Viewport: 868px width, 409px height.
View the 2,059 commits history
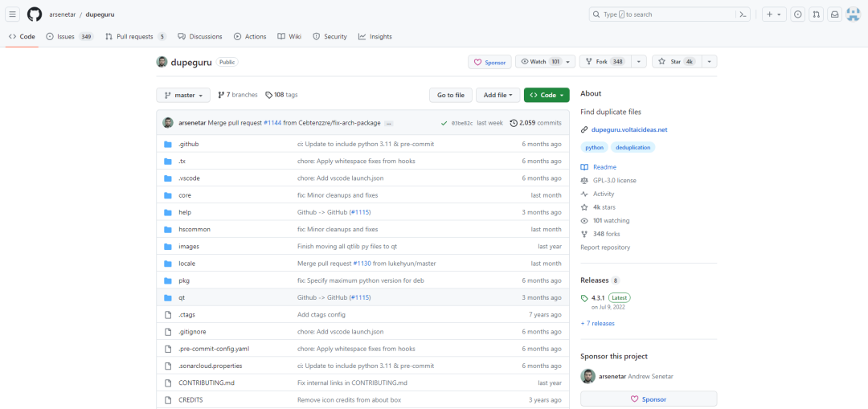click(535, 123)
